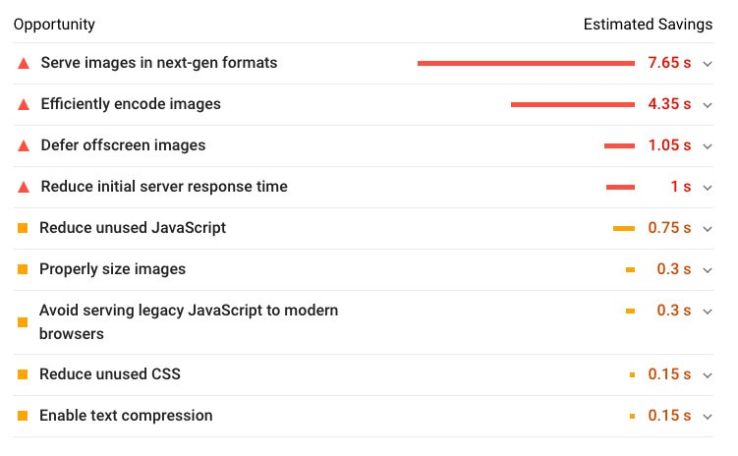Click orange square icon beside Reduce unused JavaScript
Viewport: 738px width, 456px height.
[x=23, y=228]
